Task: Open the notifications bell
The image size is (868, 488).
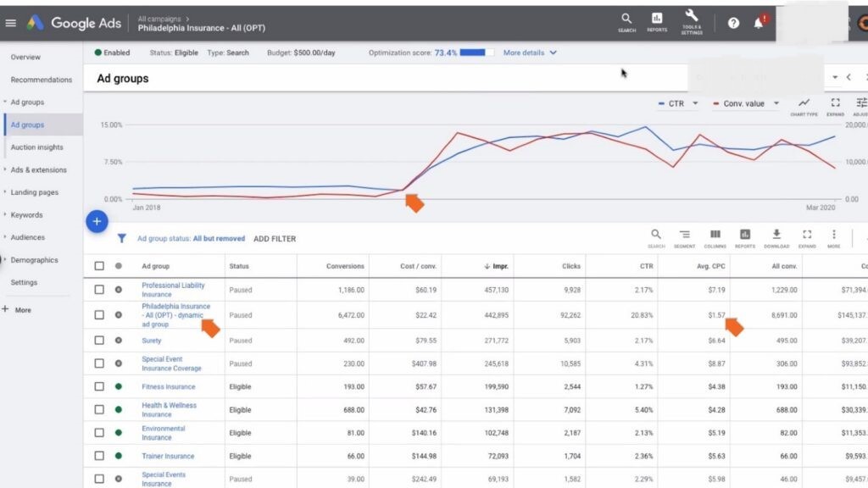Action: pyautogui.click(x=758, y=23)
